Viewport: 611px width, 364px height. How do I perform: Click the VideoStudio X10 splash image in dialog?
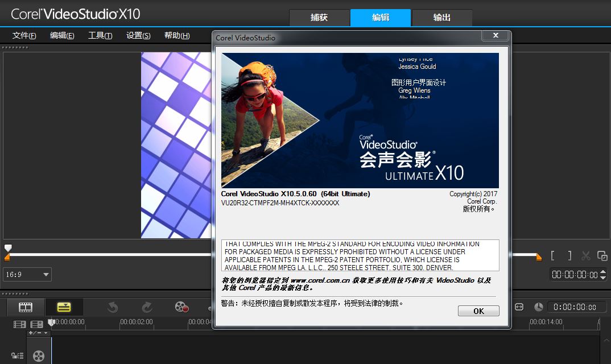360,121
